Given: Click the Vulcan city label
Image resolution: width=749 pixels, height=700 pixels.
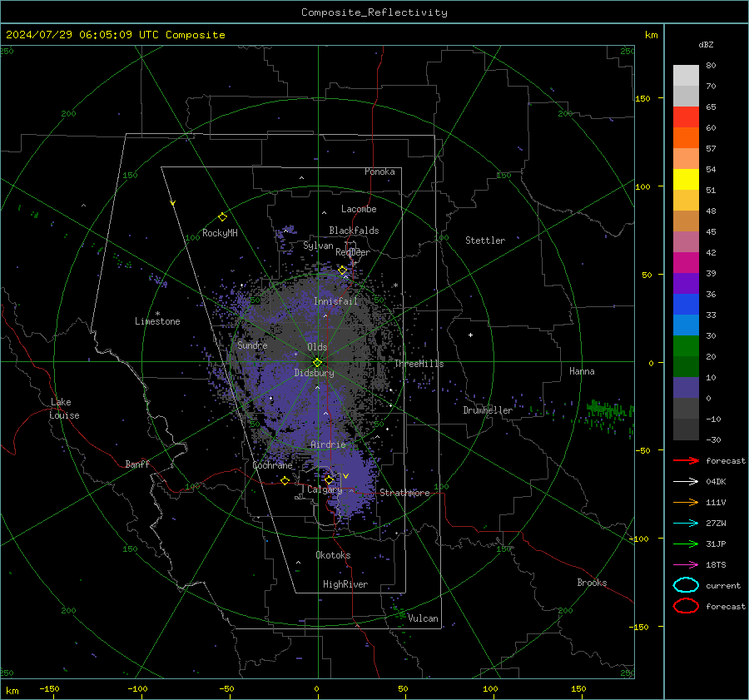Looking at the screenshot, I should coord(423,618).
